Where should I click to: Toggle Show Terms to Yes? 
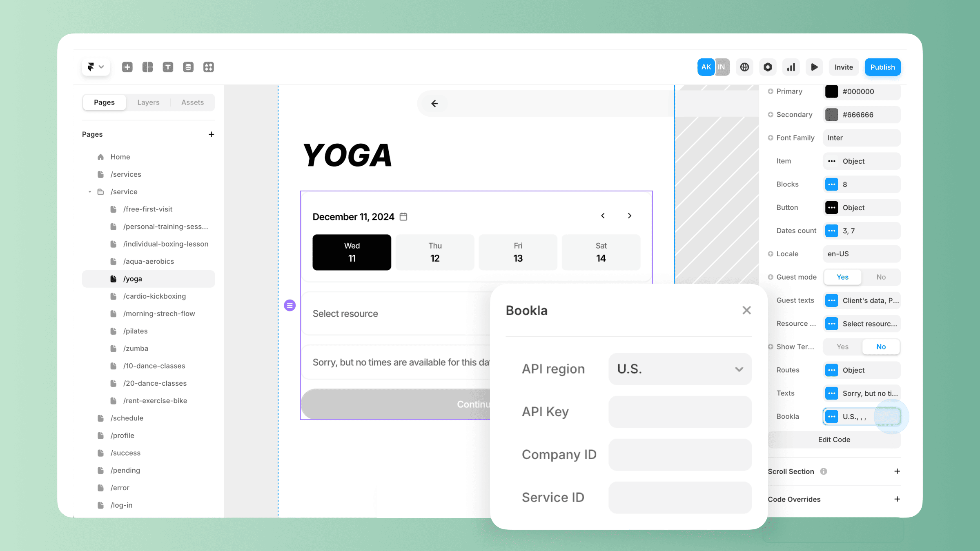(843, 347)
